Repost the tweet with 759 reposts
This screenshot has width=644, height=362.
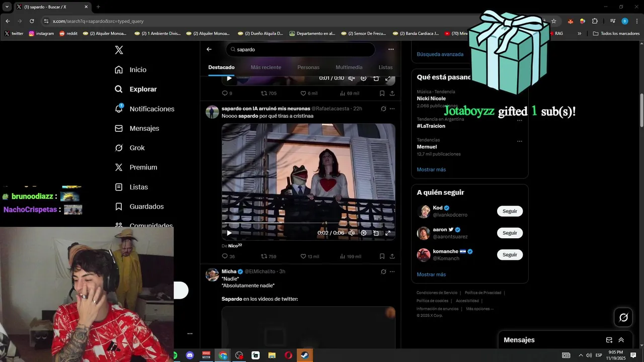264,256
